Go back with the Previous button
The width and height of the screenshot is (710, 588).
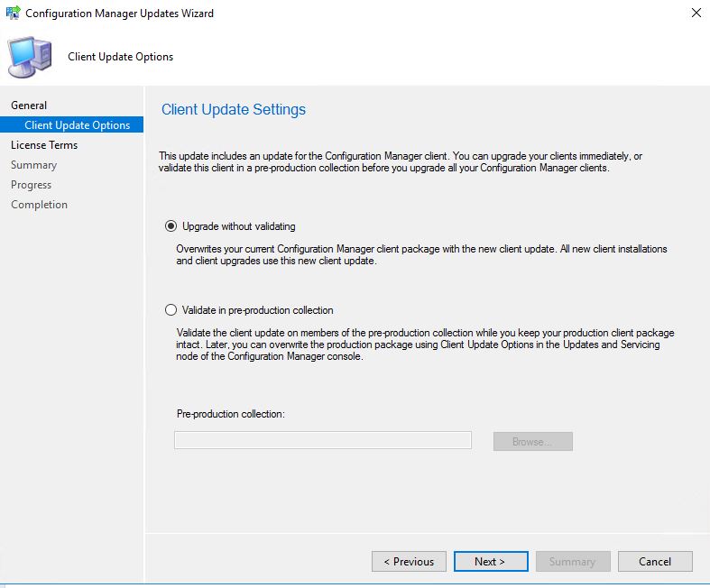coord(409,561)
